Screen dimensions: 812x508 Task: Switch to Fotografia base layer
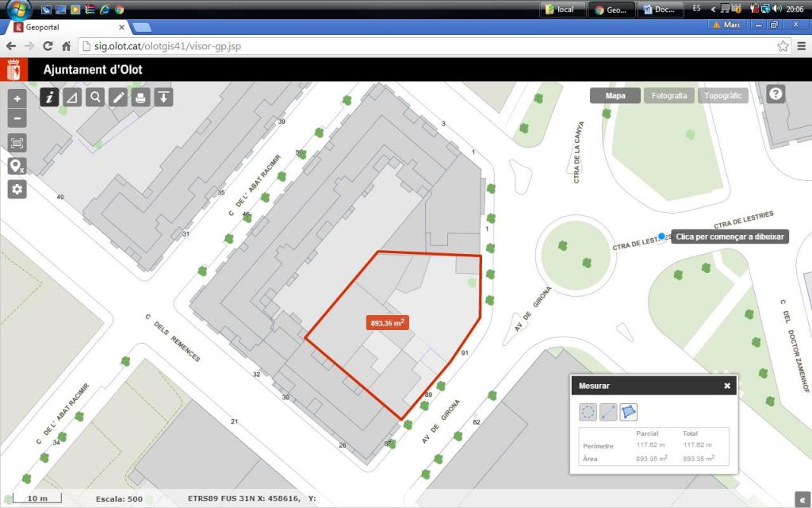coord(668,96)
